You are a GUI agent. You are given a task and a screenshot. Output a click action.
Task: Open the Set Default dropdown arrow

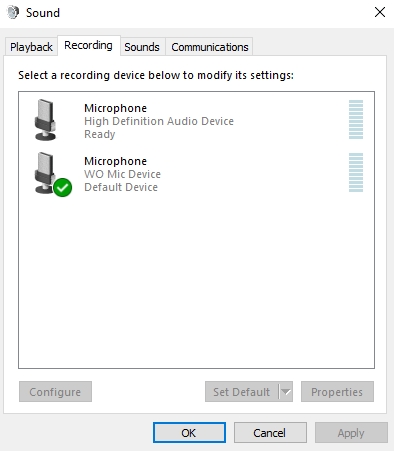[286, 392]
